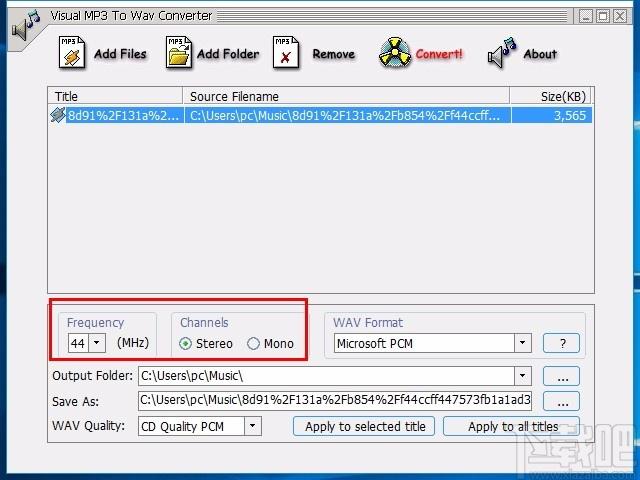
Task: Expand the WAV Format Microsoft PCM dropdown
Action: pyautogui.click(x=522, y=343)
